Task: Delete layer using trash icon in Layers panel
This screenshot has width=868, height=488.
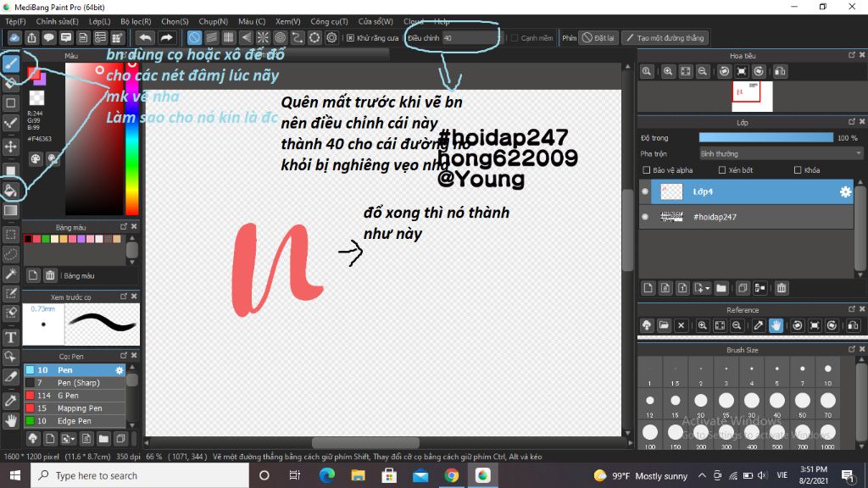Action: [x=782, y=289]
